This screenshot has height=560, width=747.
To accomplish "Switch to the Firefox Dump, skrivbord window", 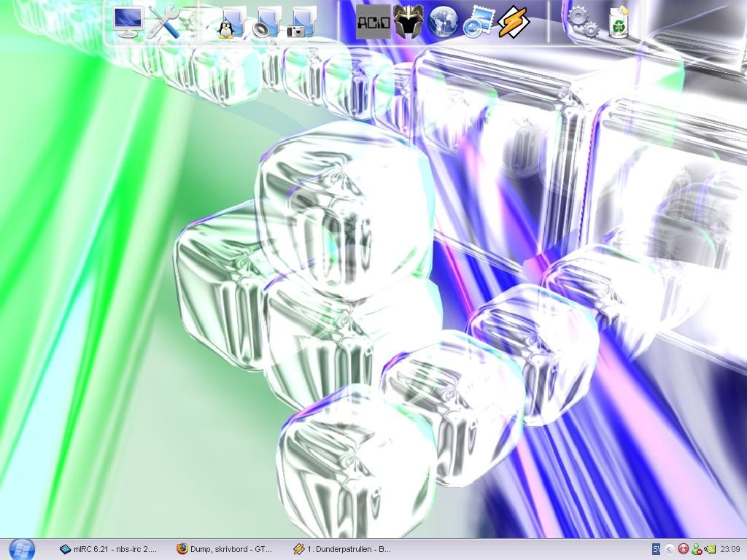I will click(x=225, y=549).
